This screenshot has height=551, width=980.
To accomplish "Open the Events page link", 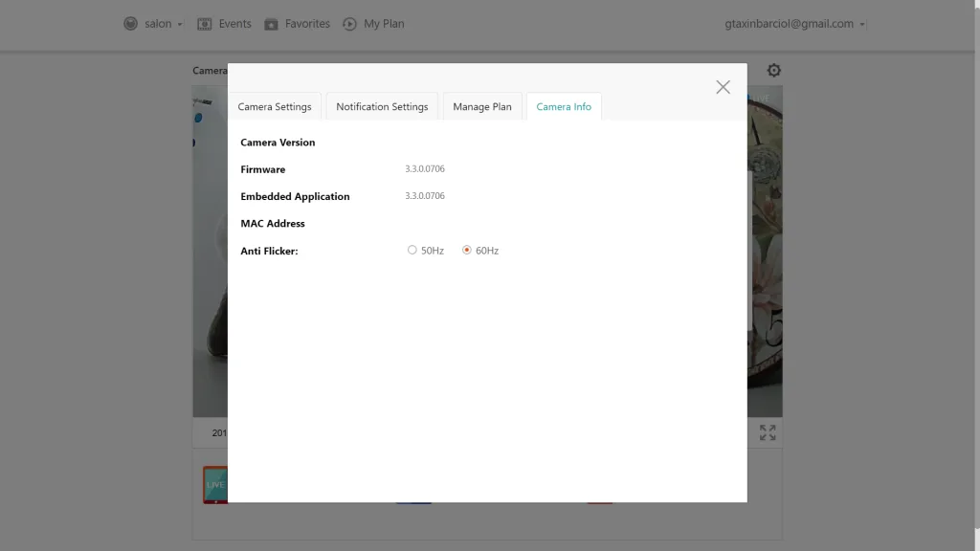I will click(x=234, y=24).
